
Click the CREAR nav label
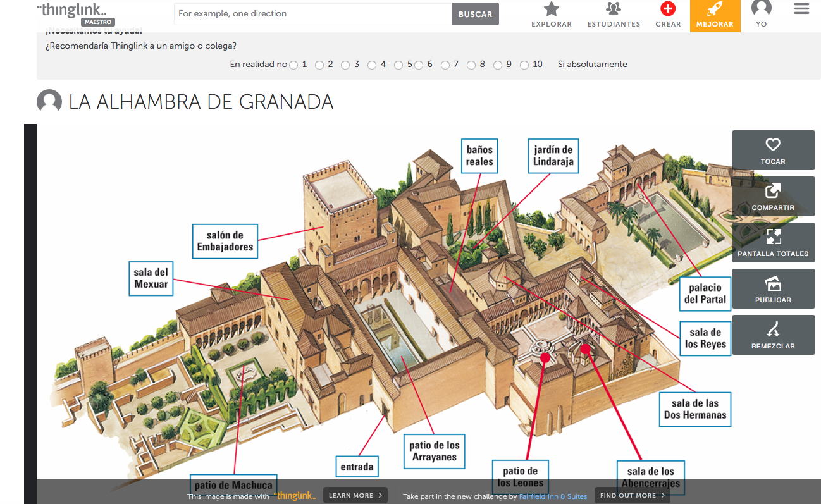[x=668, y=24]
